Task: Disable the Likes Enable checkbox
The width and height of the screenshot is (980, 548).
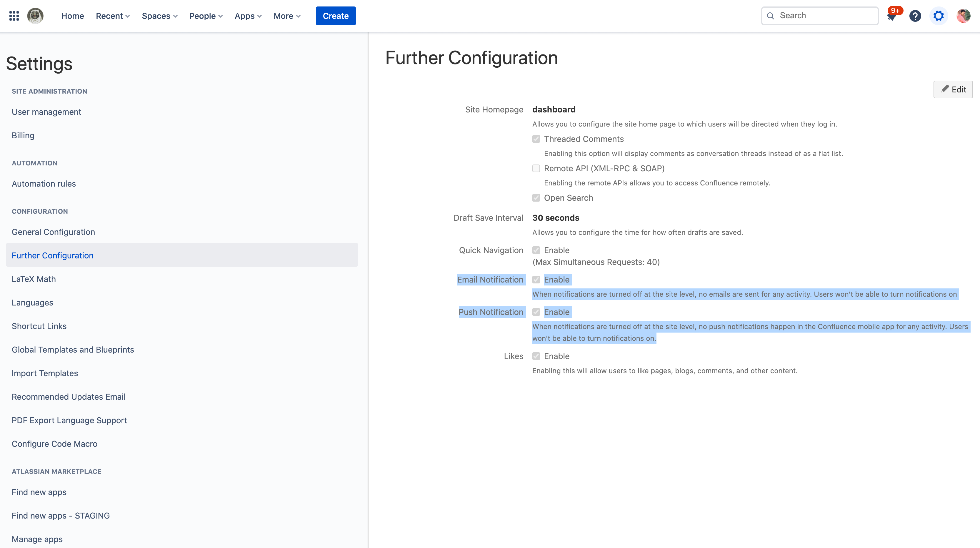Action: click(536, 356)
